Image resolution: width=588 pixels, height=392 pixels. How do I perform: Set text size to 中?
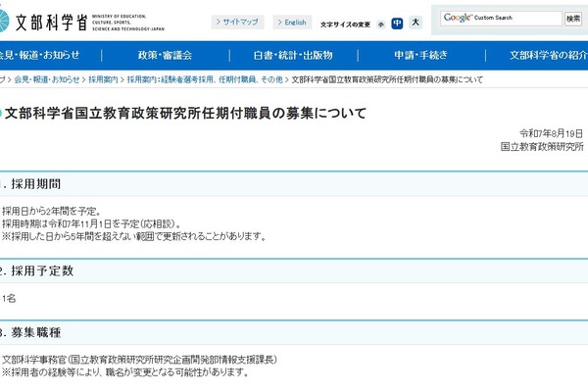click(397, 24)
